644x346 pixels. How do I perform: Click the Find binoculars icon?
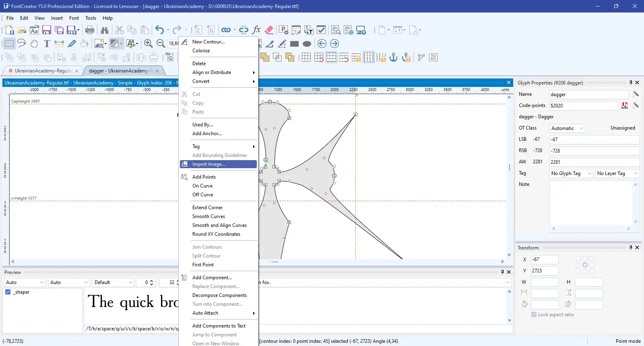pyautogui.click(x=105, y=30)
